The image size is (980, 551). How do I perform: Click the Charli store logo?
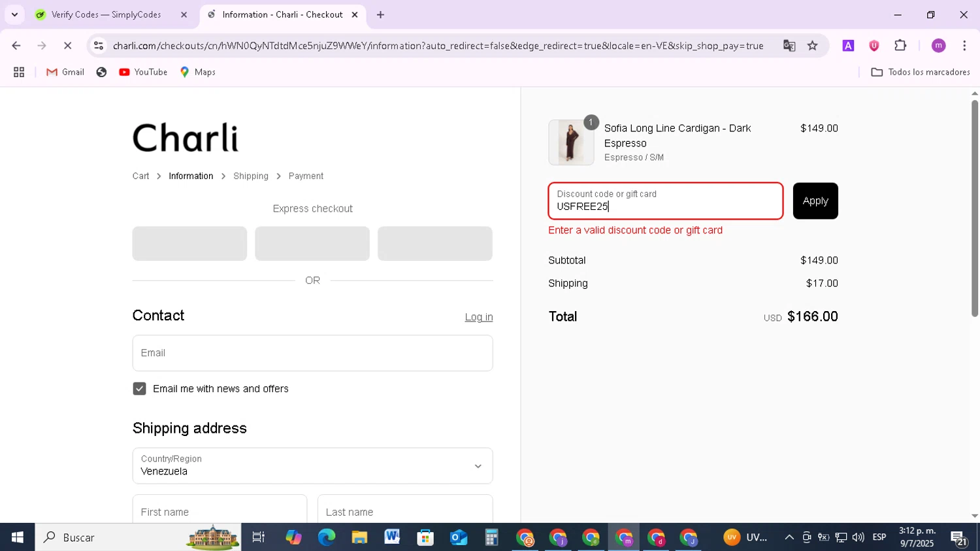(x=186, y=137)
